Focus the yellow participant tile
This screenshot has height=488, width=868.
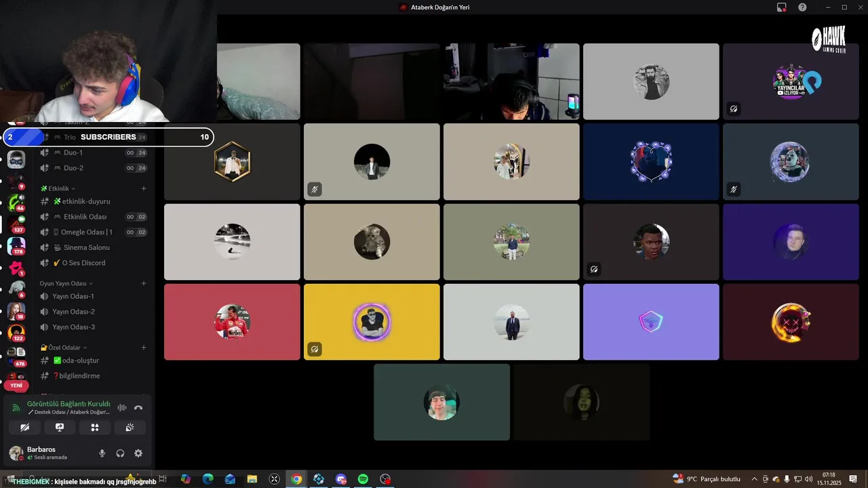click(372, 322)
